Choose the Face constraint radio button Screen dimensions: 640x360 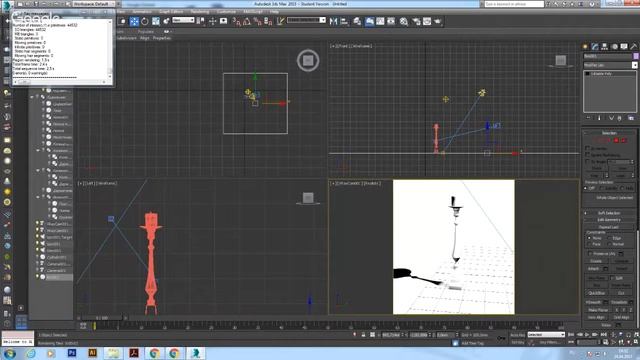[589, 244]
